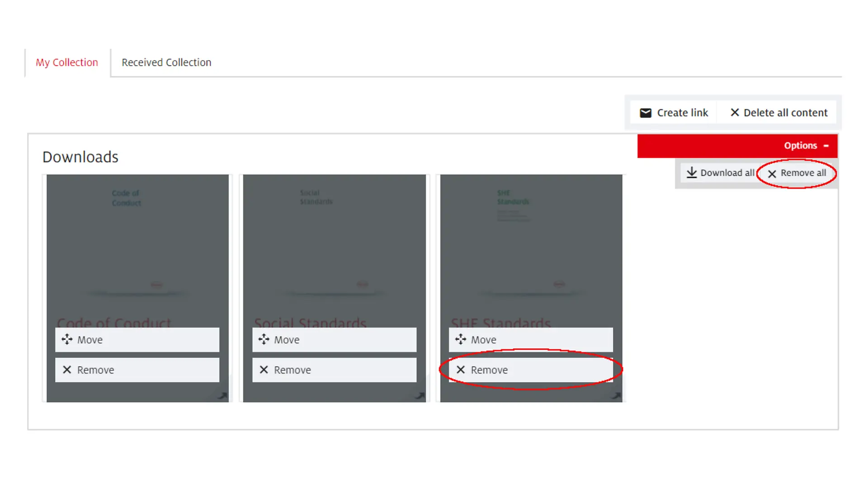Click the Remove X icon on Social Standards
The width and height of the screenshot is (868, 488).
(264, 370)
